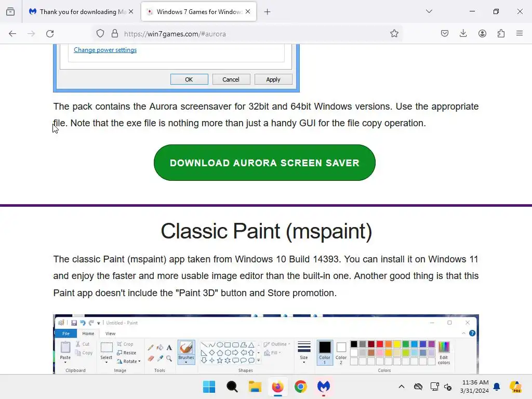Open the tracking protection shield icon
Image resolution: width=532 pixels, height=399 pixels.
pyautogui.click(x=100, y=34)
